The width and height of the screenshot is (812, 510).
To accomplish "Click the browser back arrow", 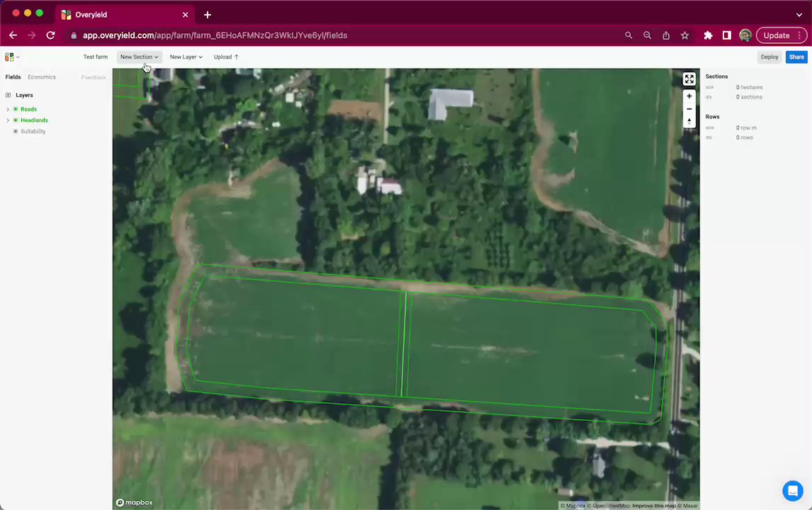I will click(x=13, y=35).
